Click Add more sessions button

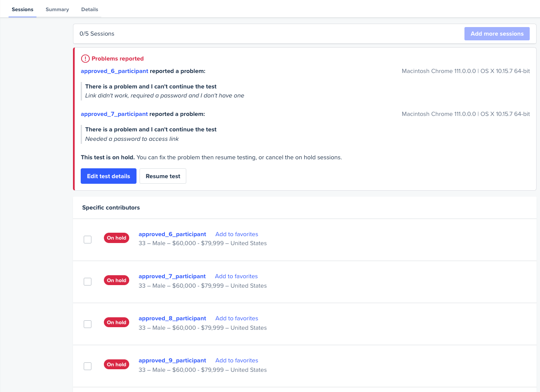coord(497,34)
